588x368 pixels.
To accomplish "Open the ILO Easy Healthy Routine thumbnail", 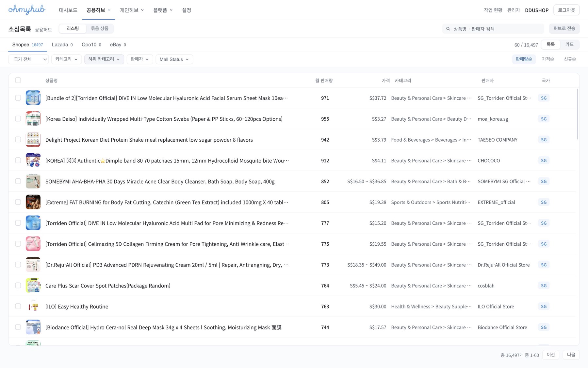I will (x=33, y=307).
